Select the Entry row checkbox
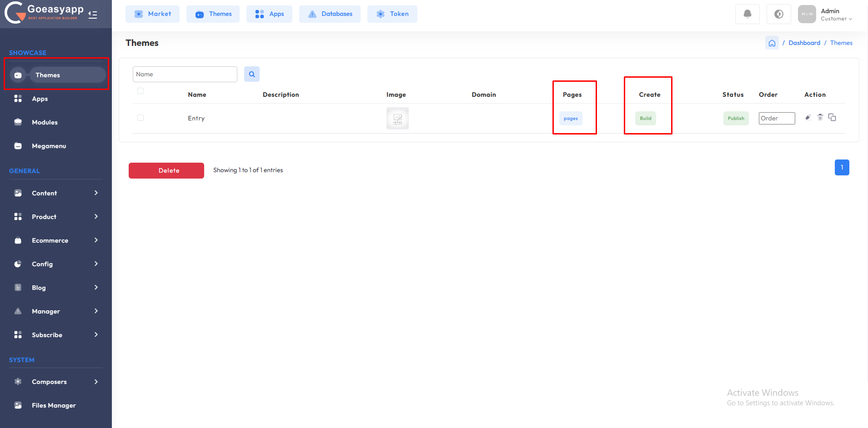Image resolution: width=868 pixels, height=428 pixels. pyautogui.click(x=140, y=118)
